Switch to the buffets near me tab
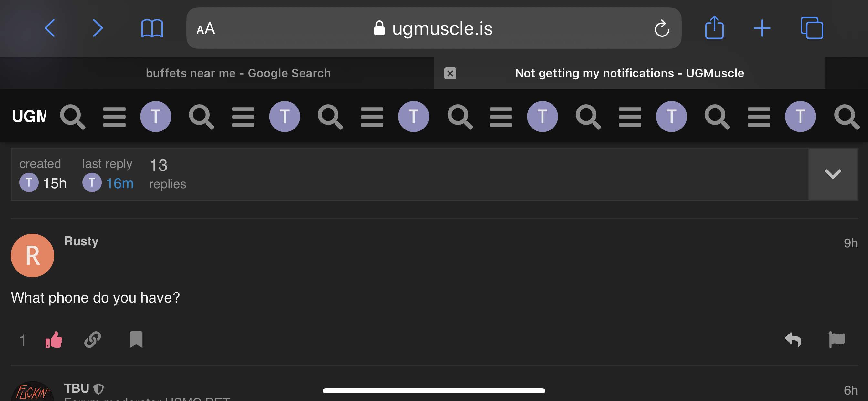This screenshot has width=868, height=401. coord(238,73)
